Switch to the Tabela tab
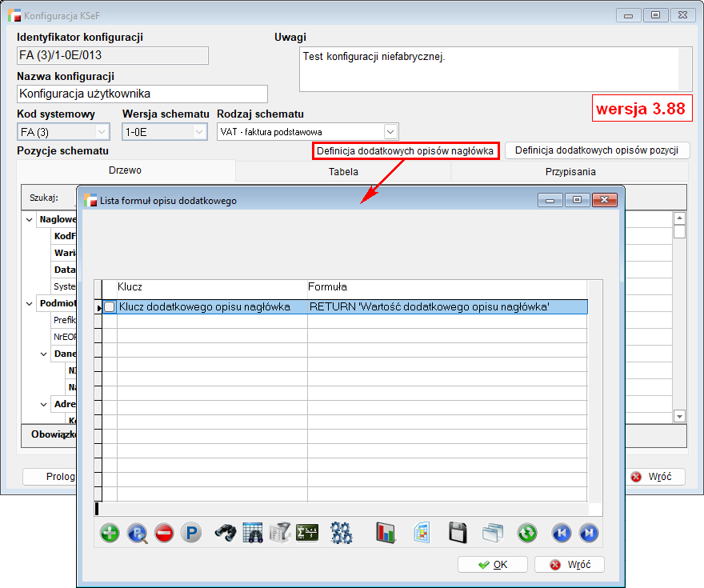The height and width of the screenshot is (588, 704). (x=343, y=171)
